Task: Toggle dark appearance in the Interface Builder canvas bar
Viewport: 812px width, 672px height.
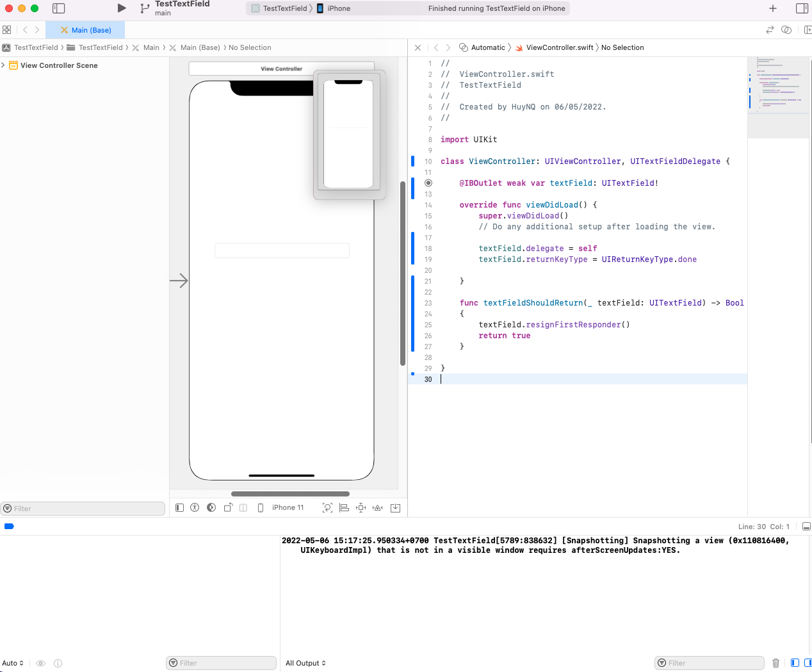Action: [211, 507]
